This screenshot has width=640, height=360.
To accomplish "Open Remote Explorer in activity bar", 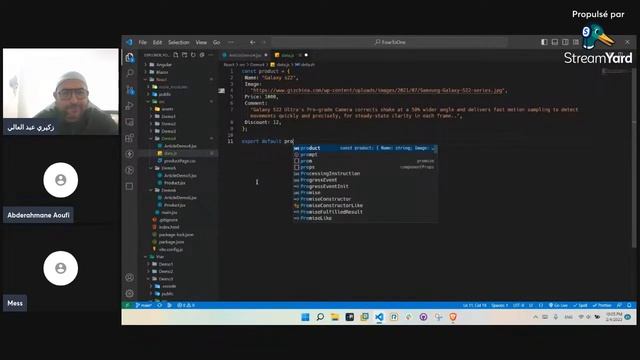I will pyautogui.click(x=130, y=122).
